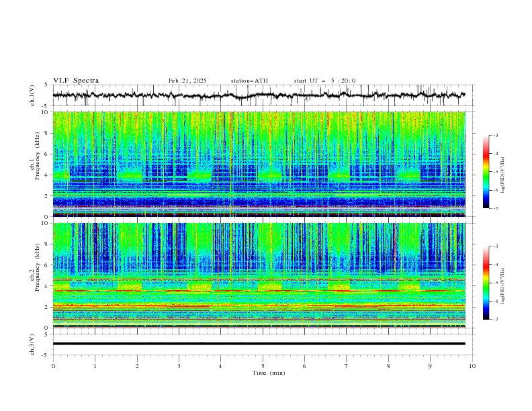This screenshot has height=411, width=532.
Task: Click tick label 4 on the Time axis
Action: point(220,366)
